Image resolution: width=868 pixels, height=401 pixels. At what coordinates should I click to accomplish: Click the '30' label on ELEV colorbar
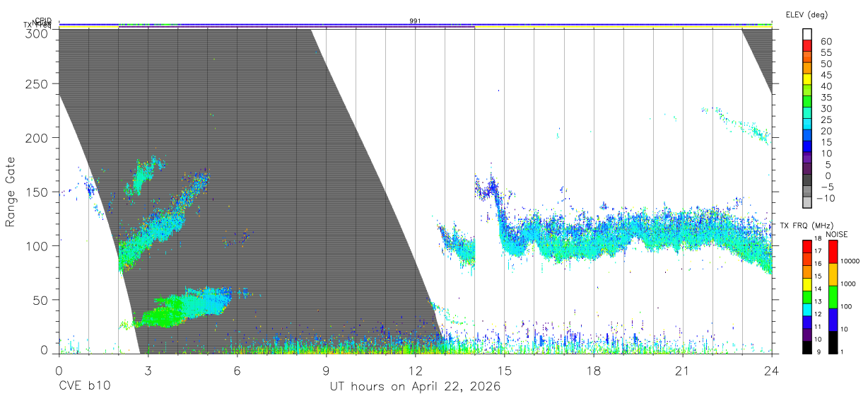click(825, 109)
